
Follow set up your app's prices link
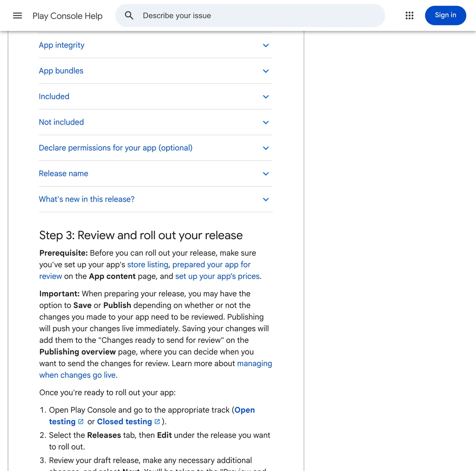(x=217, y=276)
